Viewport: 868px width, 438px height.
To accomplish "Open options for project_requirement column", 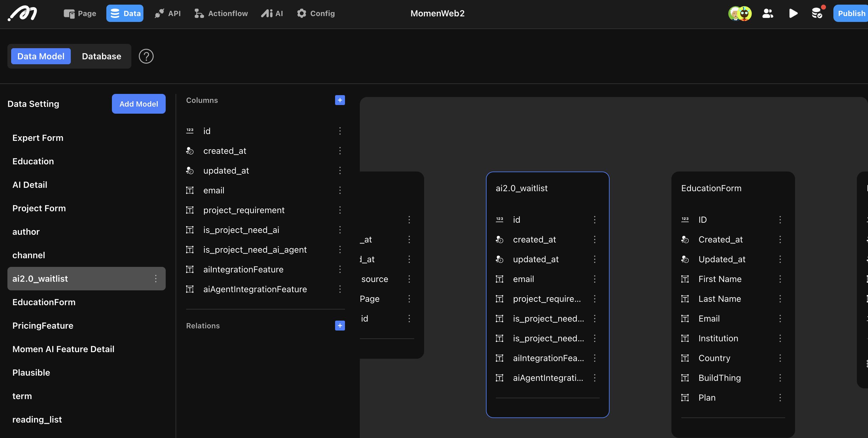I will pos(340,210).
